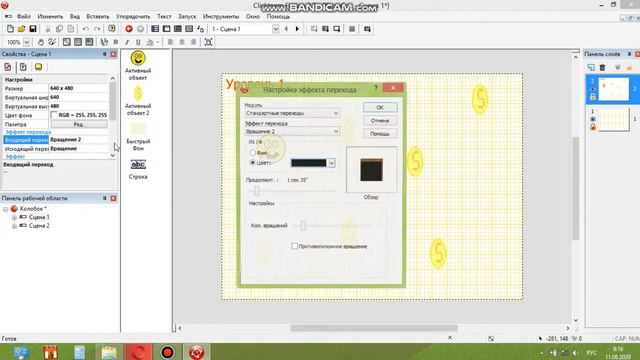Click the Исходящий переход property row
640x360 pixels.
[56, 149]
